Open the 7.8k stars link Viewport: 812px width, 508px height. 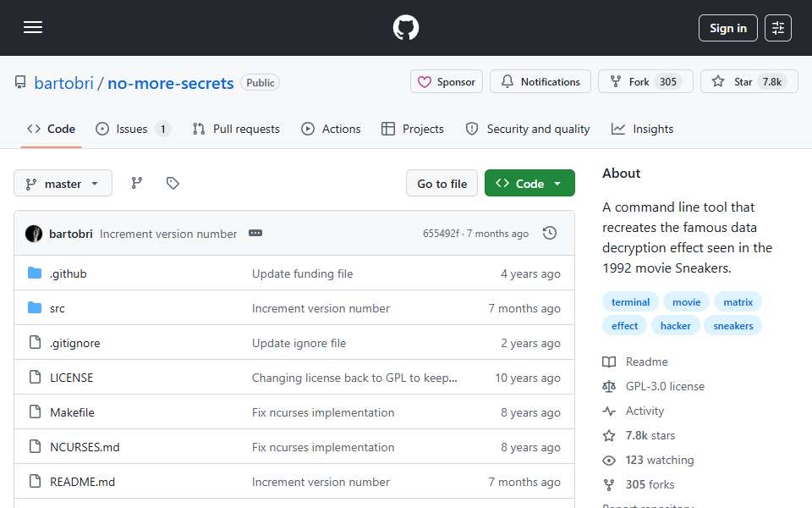tap(639, 435)
